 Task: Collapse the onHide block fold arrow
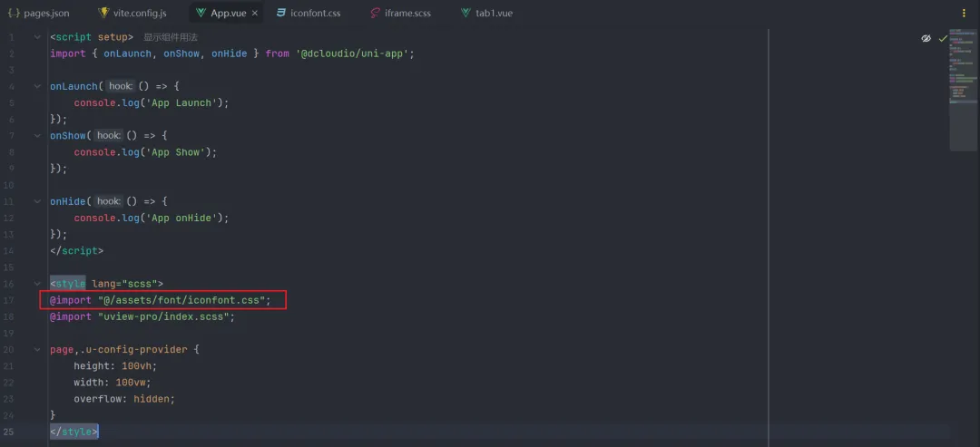pos(37,201)
